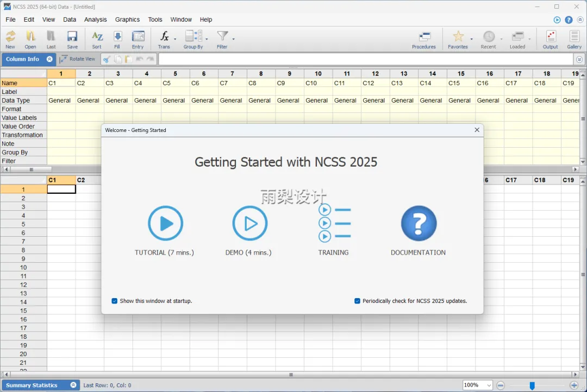Open the Analysis menu
The image size is (587, 392).
coord(96,20)
